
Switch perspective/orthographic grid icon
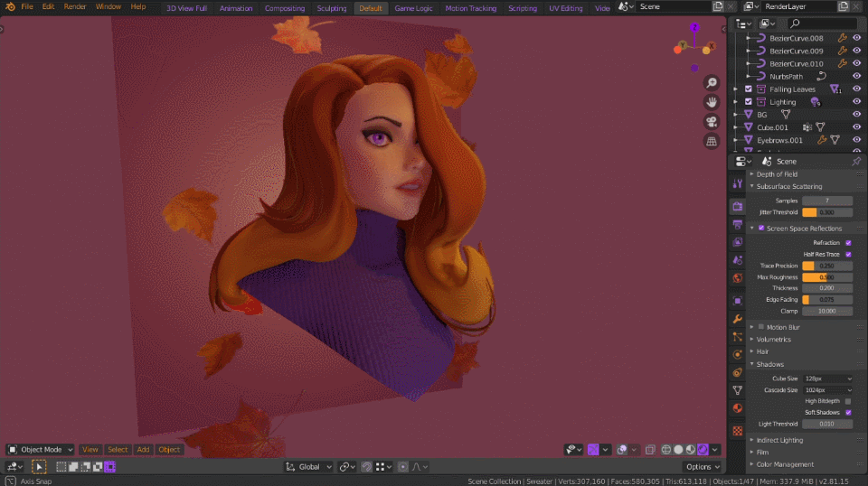pos(712,142)
